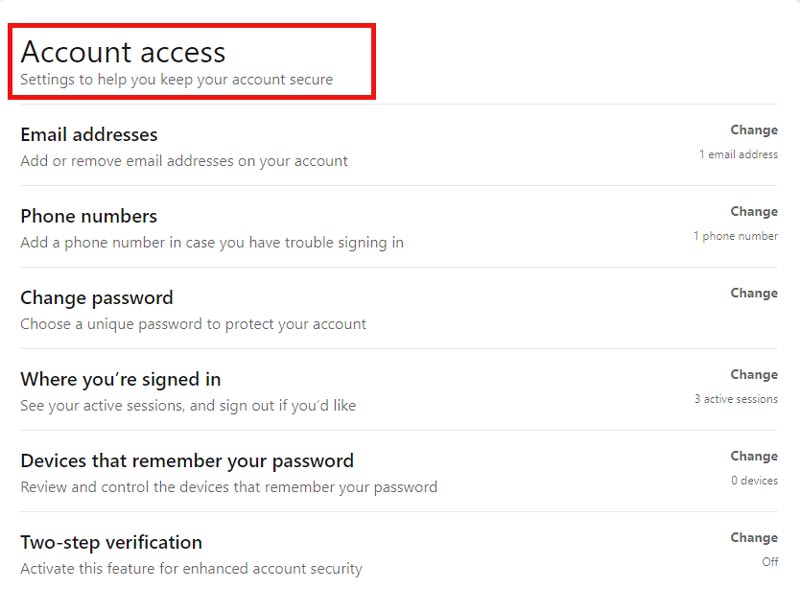
Task: Click the two-step verification "Off" status
Action: point(769,562)
